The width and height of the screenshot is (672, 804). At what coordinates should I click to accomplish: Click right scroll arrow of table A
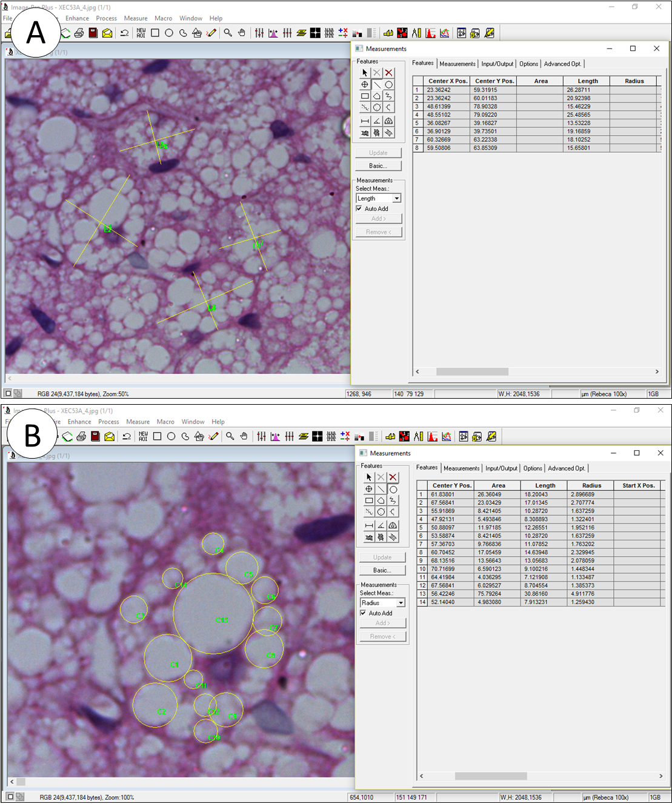pyautogui.click(x=657, y=371)
